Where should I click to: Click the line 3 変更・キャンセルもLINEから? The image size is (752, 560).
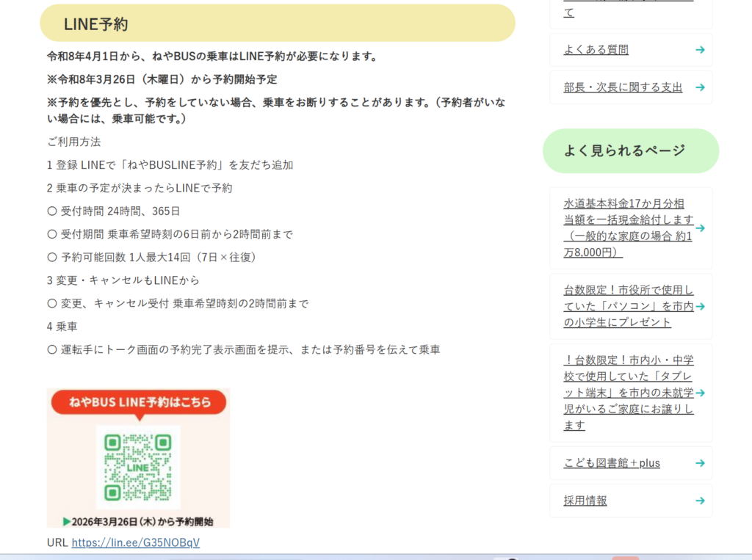pos(123,280)
